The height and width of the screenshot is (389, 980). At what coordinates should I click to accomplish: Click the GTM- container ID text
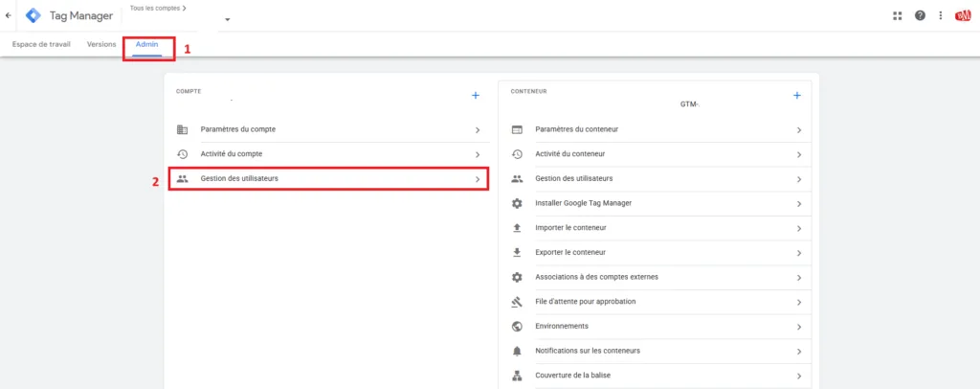690,104
